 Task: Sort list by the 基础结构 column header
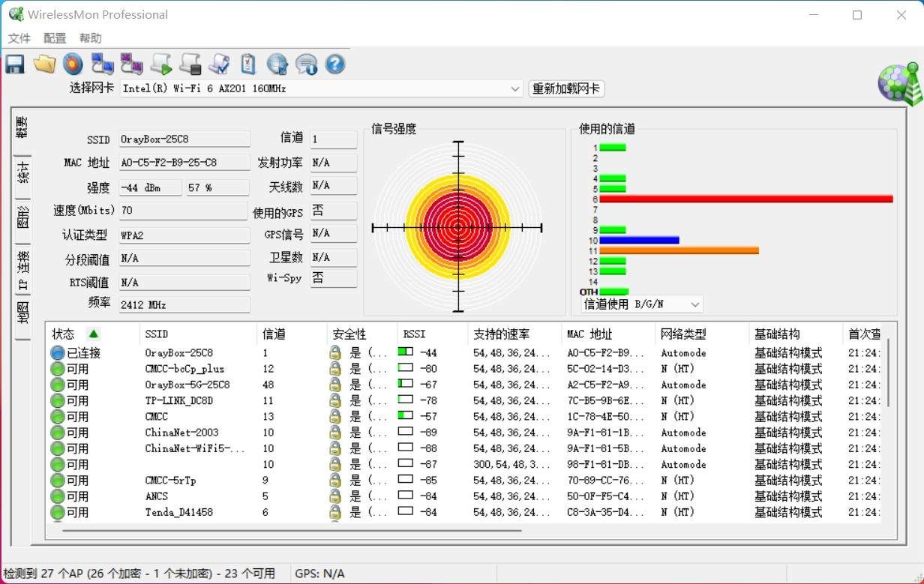pos(796,334)
